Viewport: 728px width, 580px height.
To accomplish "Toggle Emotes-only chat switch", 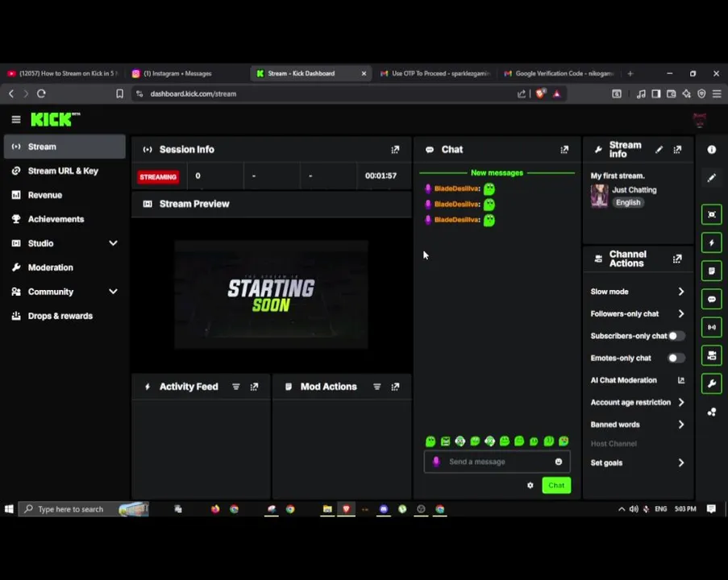I will pos(676,358).
